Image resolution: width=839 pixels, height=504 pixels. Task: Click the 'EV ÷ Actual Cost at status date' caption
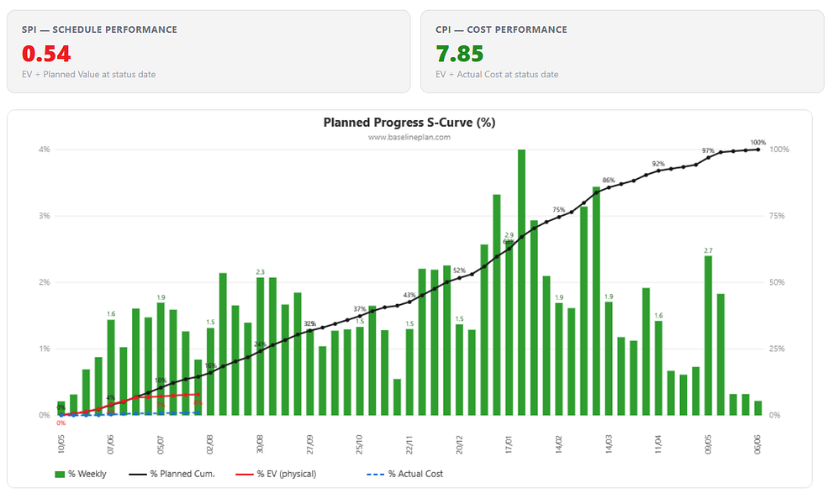(497, 74)
